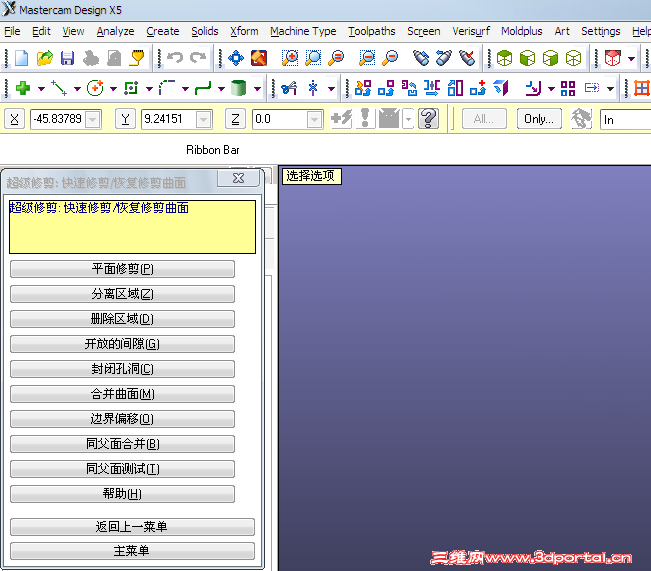Screen dimensions: 651x571
Task: Click the 边界偏移(O) button
Action: [122, 419]
